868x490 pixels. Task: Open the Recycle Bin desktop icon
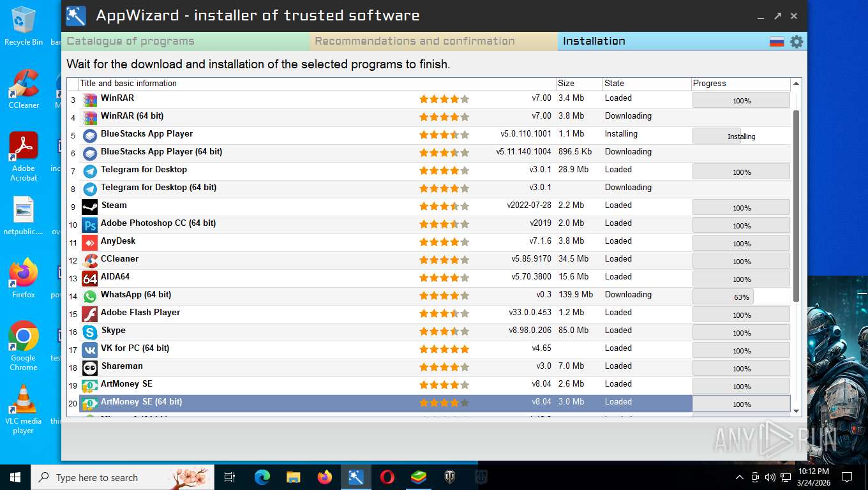click(24, 26)
